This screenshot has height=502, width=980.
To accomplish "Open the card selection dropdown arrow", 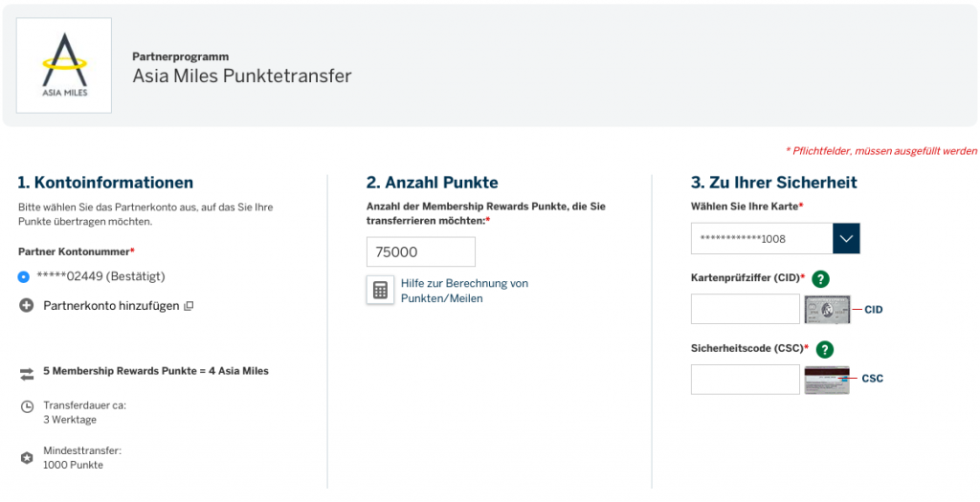I will tap(846, 238).
